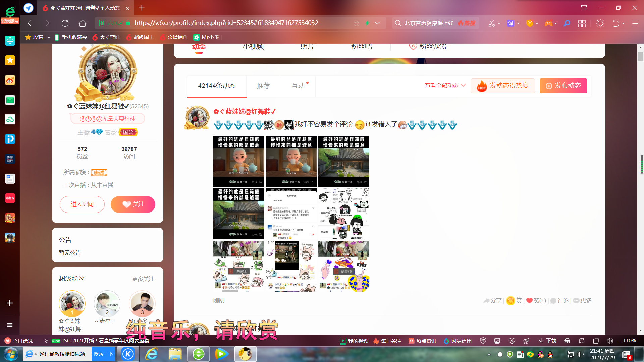Click the undo closed-tab arrow icon
The height and width of the screenshot is (362, 644).
[616, 23]
